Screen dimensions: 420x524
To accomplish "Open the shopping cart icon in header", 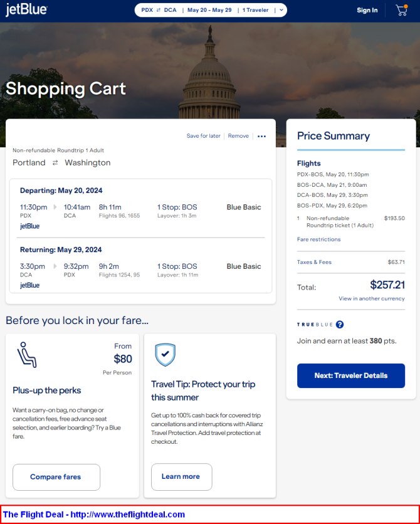I will point(402,11).
